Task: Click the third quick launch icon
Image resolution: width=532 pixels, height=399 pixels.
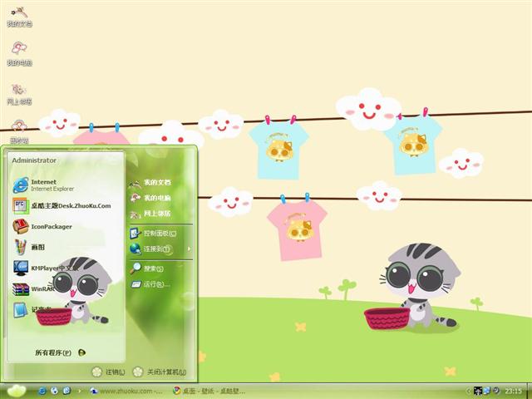Action: coord(66,391)
